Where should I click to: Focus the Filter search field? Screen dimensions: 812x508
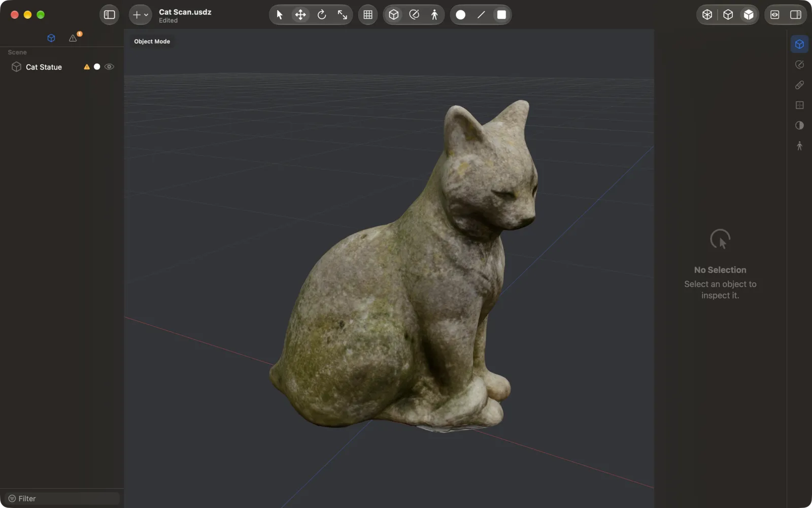click(x=62, y=498)
